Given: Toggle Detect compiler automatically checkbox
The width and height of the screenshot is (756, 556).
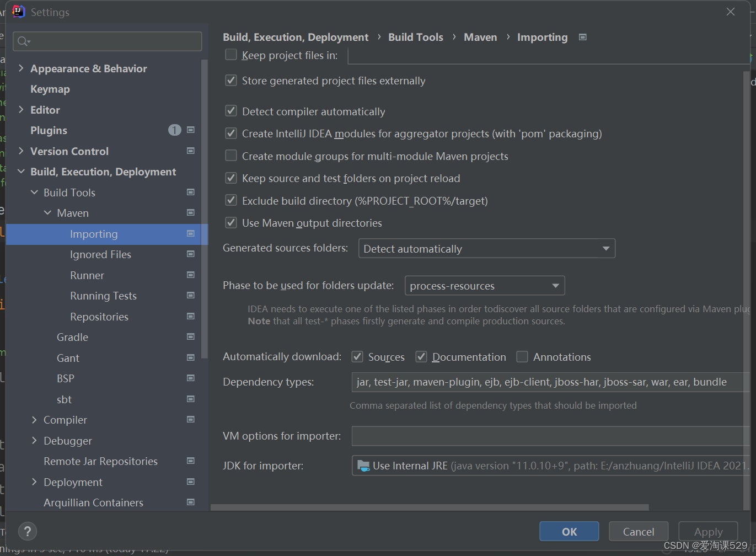Looking at the screenshot, I should [231, 111].
